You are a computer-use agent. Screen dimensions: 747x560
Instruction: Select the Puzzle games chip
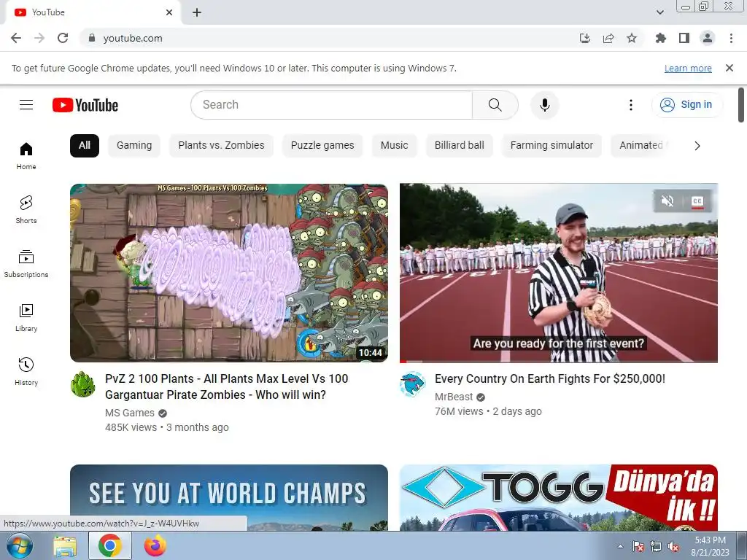coord(322,145)
